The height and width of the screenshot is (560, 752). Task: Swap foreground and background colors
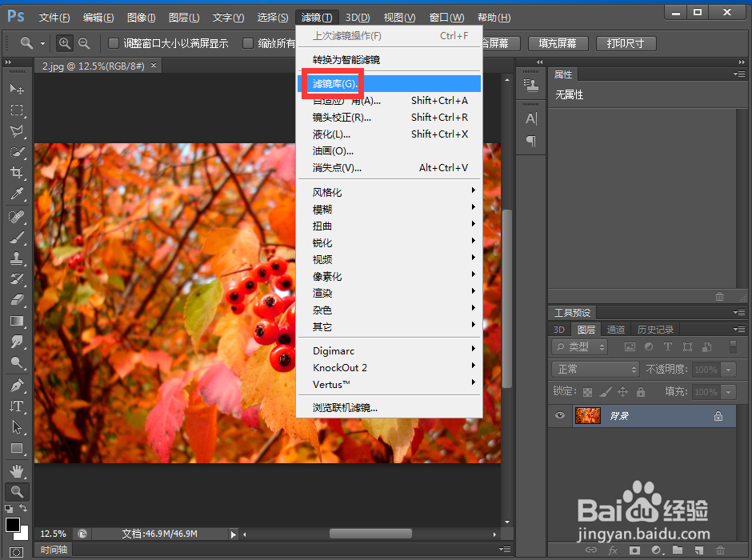click(x=23, y=508)
